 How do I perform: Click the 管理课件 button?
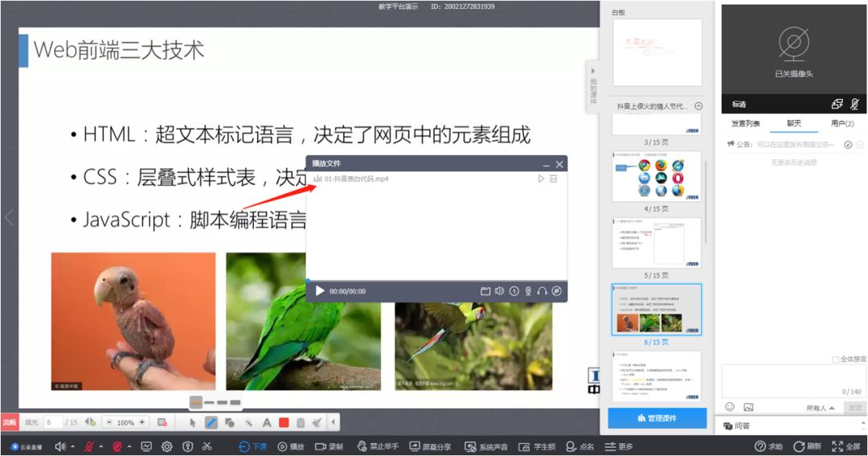(657, 418)
